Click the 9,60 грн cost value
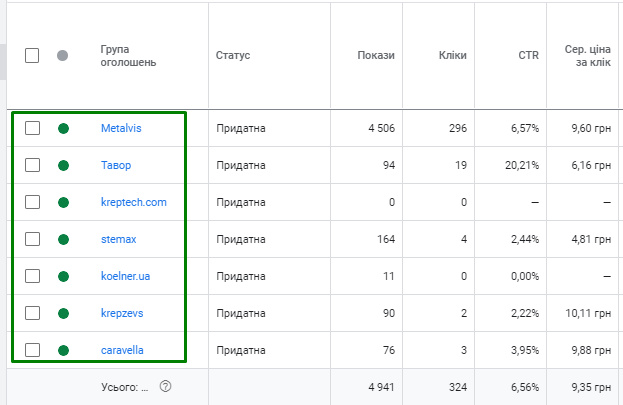Viewport: 623px width, 405px height. pyautogui.click(x=591, y=128)
